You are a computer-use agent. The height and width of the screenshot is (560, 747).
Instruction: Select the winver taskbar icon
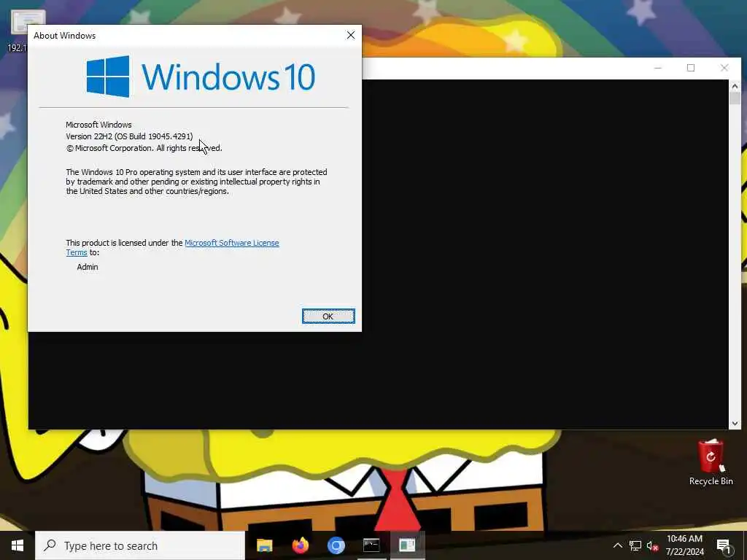tap(407, 545)
